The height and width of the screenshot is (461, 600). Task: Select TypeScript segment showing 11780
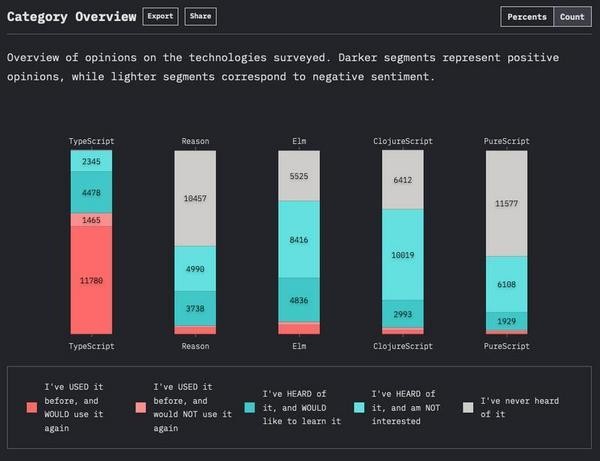click(91, 280)
